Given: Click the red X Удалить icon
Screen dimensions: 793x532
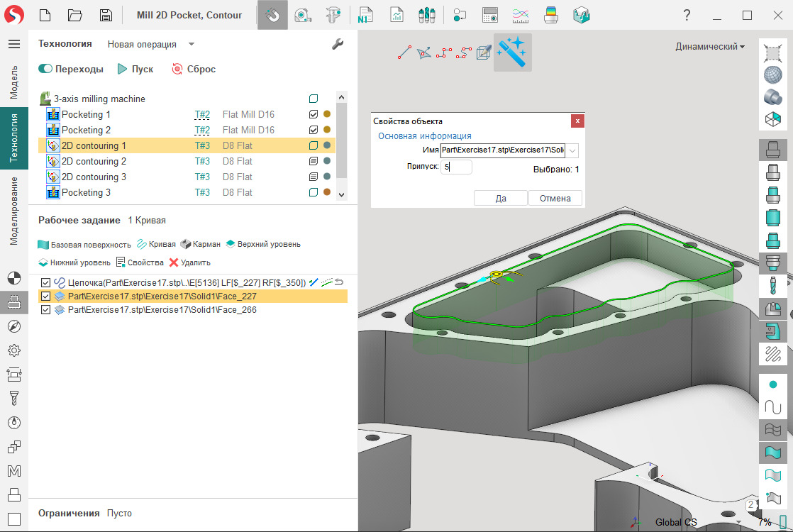Looking at the screenshot, I should click(x=174, y=262).
